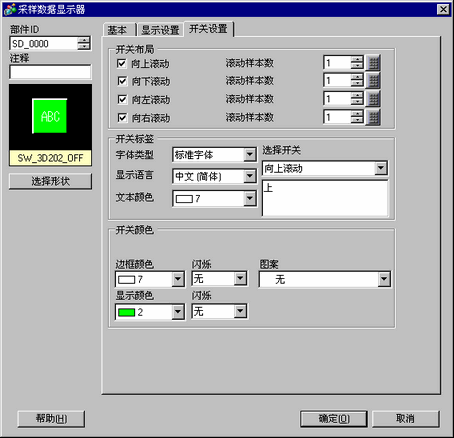Open the green 显示颜色 color picker
Screen dimensions: 454x438
tap(150, 312)
